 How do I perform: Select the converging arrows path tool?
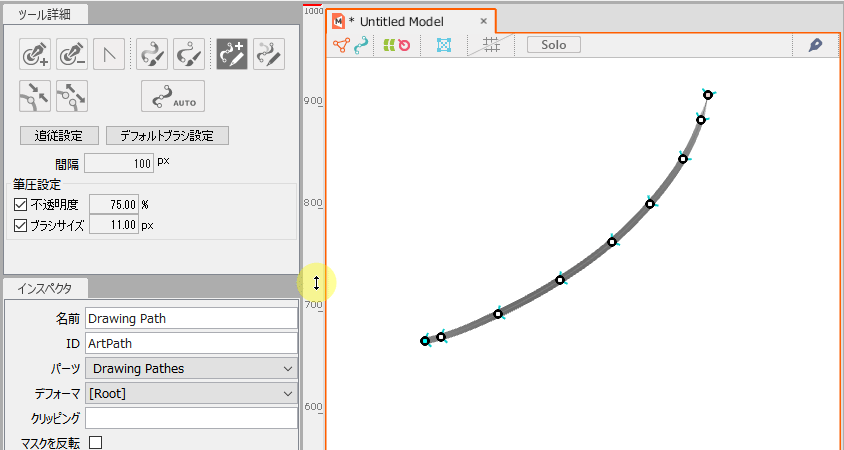pos(36,96)
